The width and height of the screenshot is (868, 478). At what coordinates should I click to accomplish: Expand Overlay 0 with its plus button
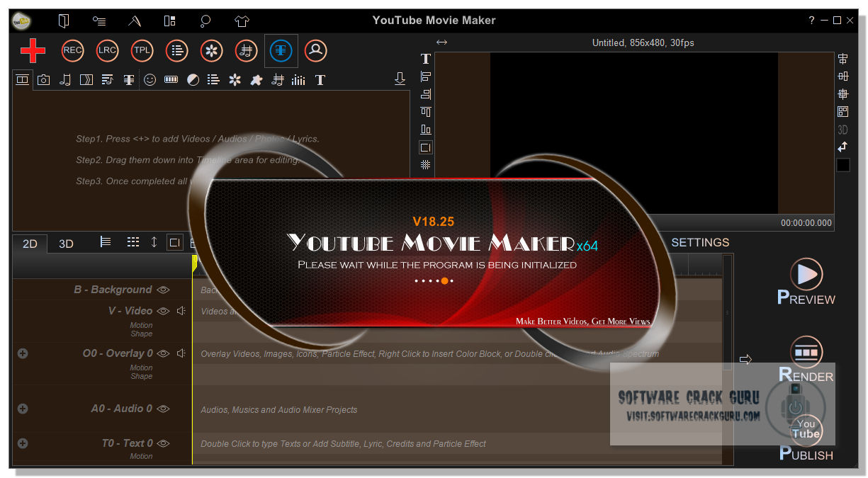(23, 353)
